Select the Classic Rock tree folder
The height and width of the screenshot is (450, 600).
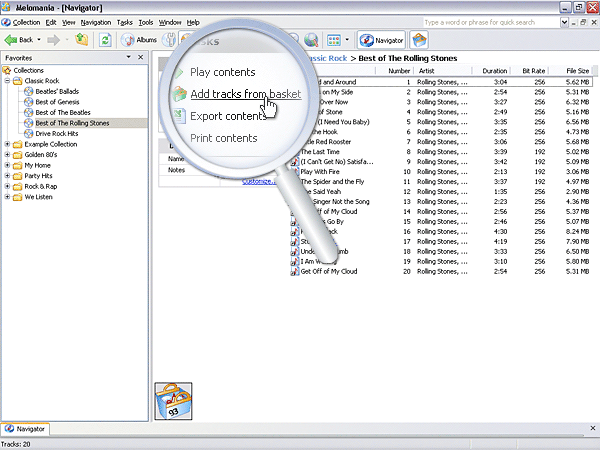coord(42,81)
